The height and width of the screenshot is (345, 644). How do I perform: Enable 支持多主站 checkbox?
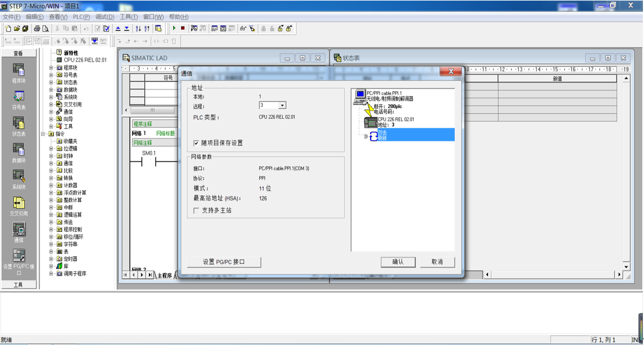tap(196, 210)
